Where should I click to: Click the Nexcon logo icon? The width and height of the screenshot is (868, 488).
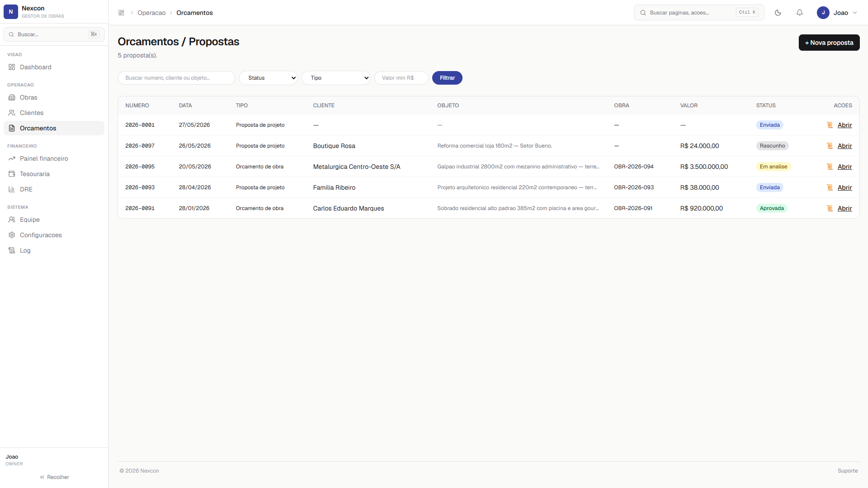coord(11,12)
